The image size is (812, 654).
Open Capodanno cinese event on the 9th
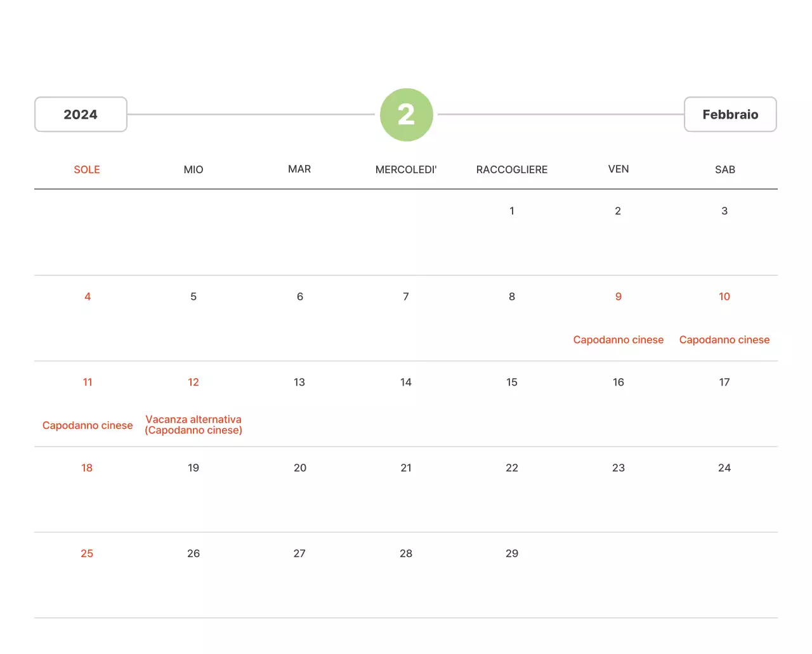(618, 340)
